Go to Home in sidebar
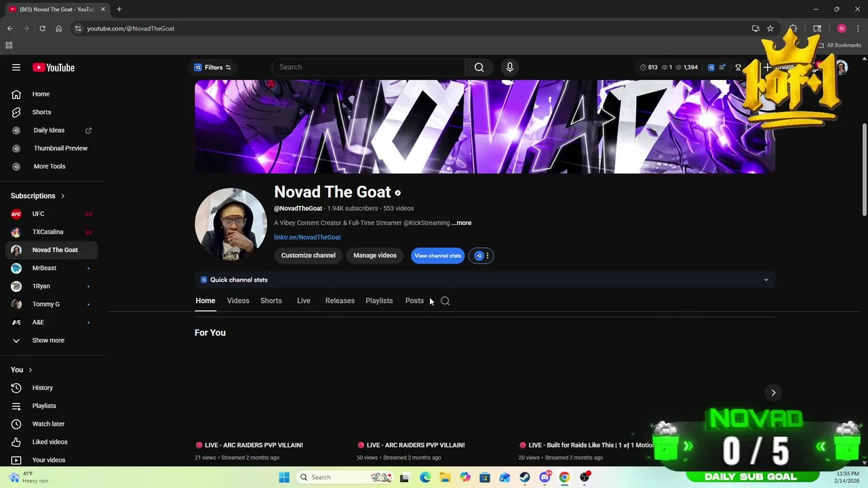This screenshot has width=868, height=488. (52, 94)
